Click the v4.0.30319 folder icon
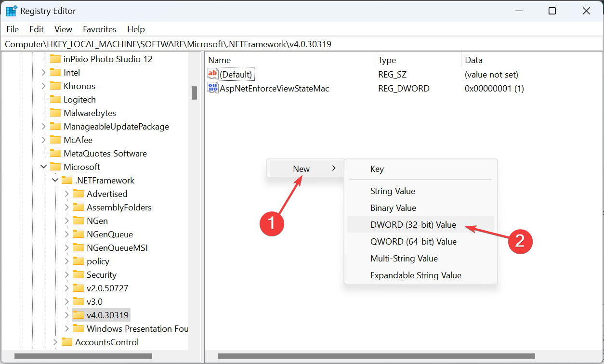 point(78,315)
